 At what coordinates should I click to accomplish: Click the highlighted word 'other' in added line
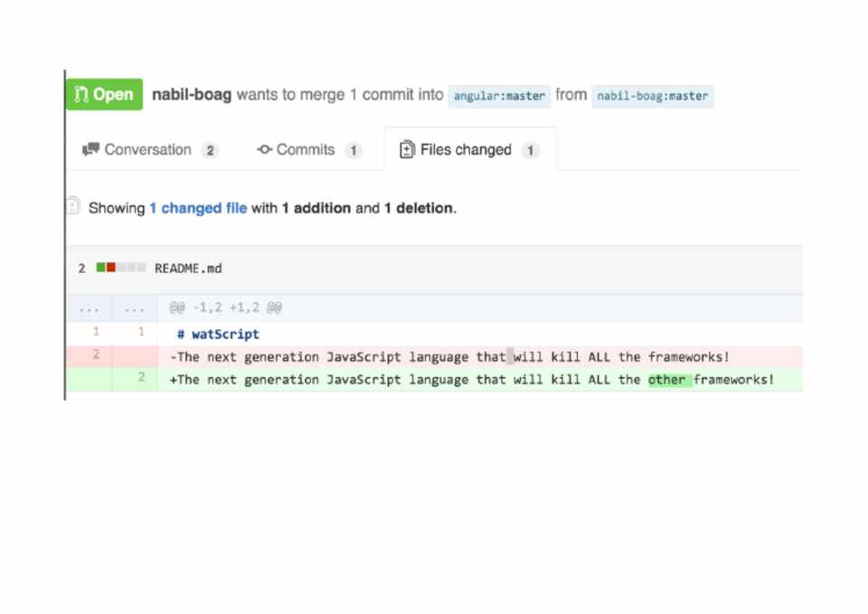(x=667, y=380)
